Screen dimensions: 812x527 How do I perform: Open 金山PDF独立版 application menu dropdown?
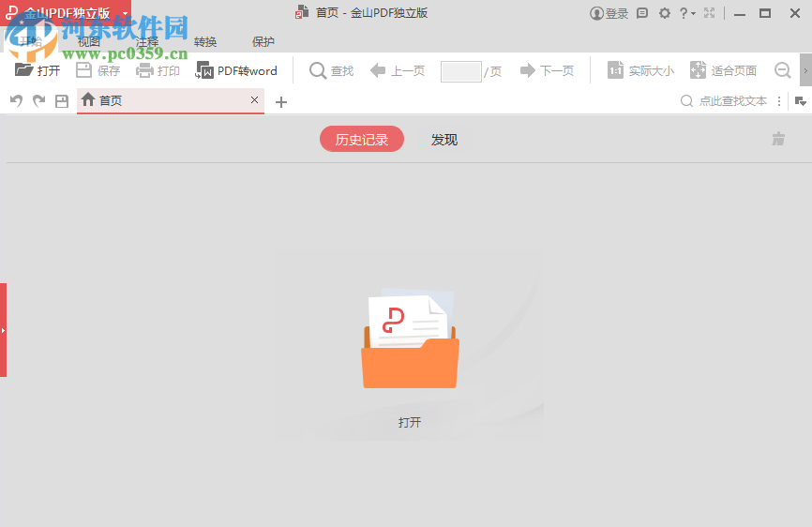[126, 13]
